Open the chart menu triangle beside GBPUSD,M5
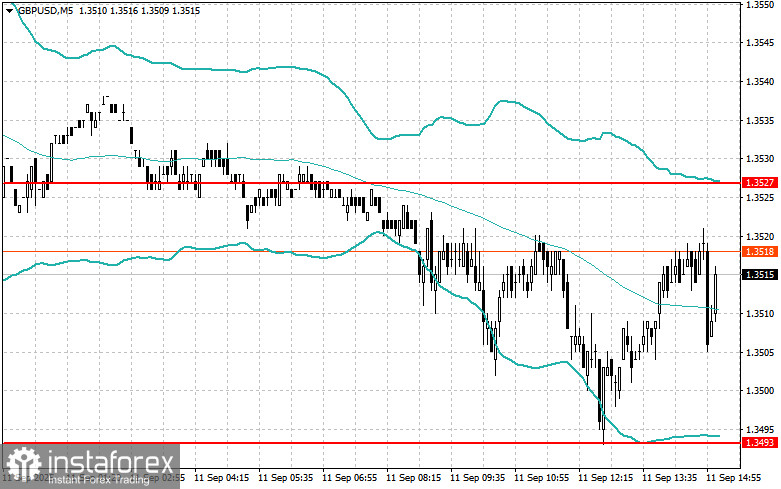The height and width of the screenshot is (489, 781). (9, 10)
